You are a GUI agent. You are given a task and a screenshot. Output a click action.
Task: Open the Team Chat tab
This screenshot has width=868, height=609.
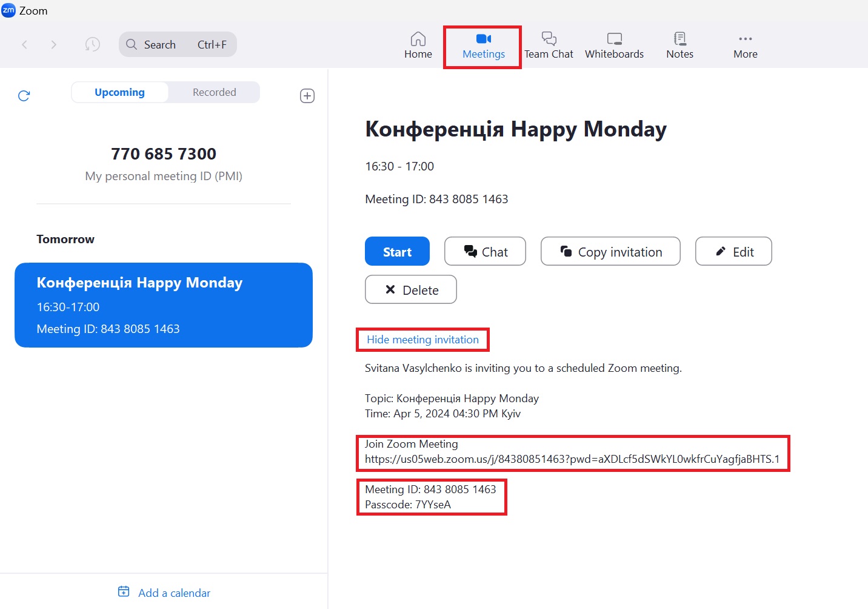(x=549, y=46)
